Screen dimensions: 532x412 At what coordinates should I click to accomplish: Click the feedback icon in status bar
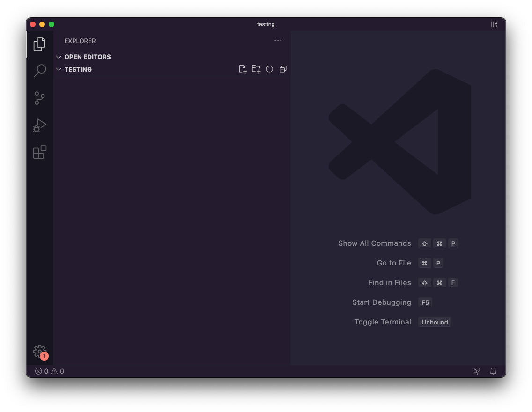(x=476, y=371)
